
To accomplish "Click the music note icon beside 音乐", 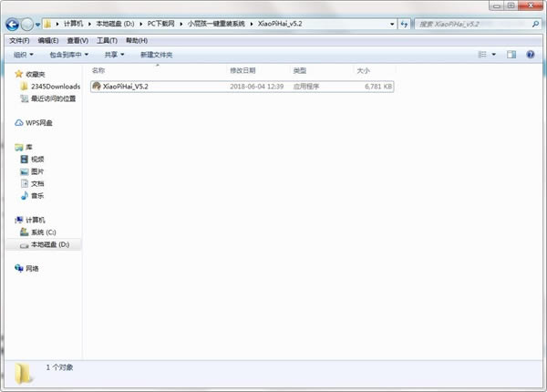I will pyautogui.click(x=25, y=196).
